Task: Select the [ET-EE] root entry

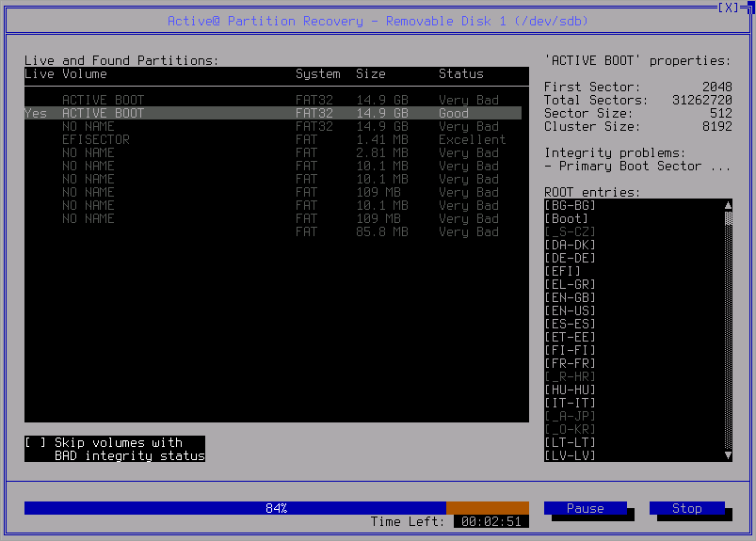Action: click(x=570, y=337)
